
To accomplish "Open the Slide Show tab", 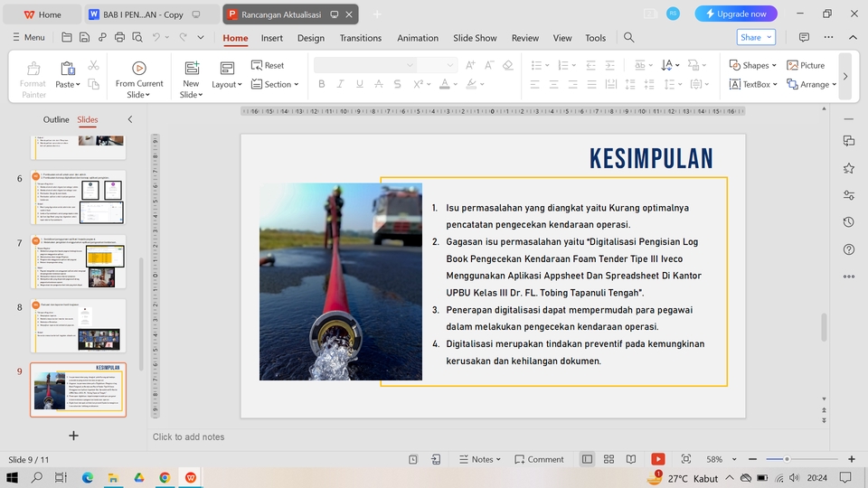I will [x=475, y=38].
